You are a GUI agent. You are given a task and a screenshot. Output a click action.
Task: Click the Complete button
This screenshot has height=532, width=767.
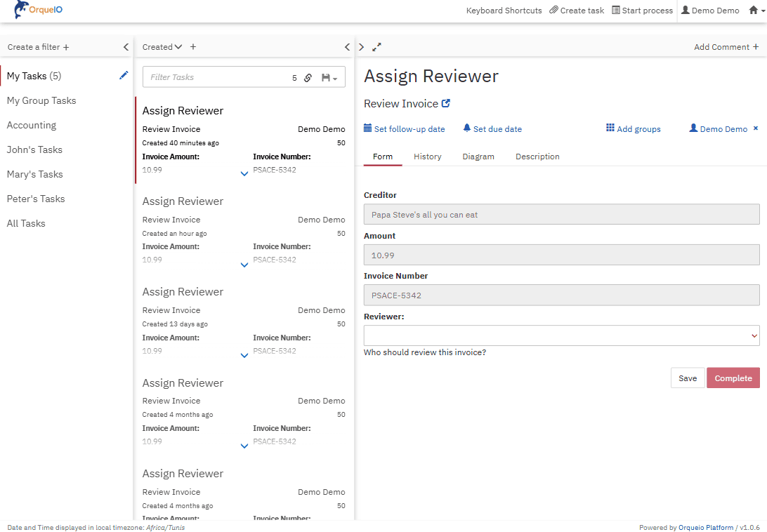point(733,378)
